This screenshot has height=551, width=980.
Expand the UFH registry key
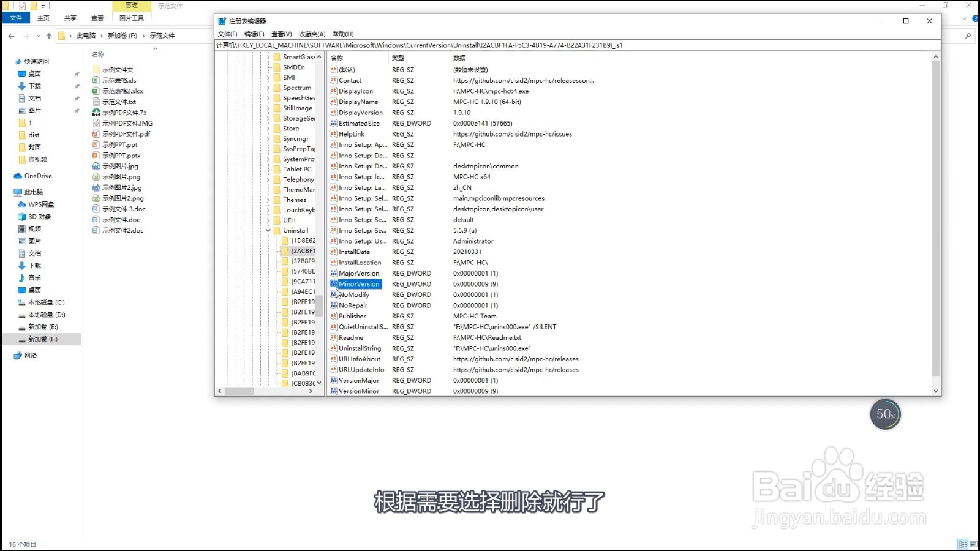[x=268, y=220]
